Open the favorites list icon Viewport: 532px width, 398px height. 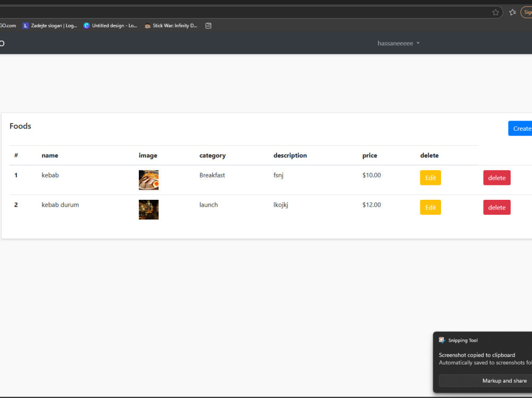[x=512, y=13]
